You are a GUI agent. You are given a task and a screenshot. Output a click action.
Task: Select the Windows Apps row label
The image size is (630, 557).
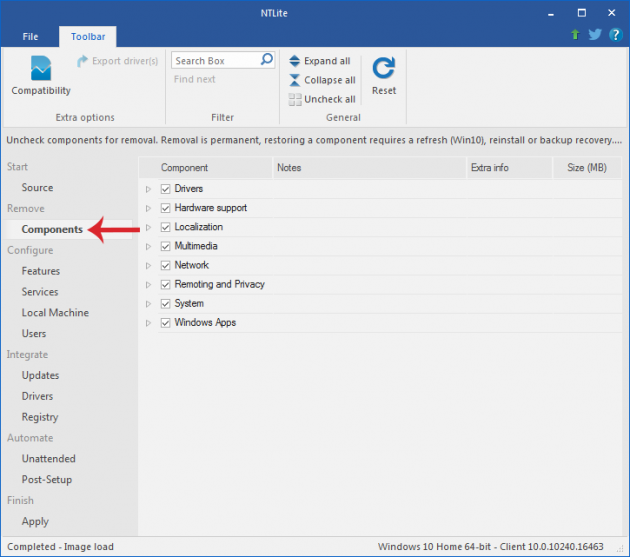point(205,323)
